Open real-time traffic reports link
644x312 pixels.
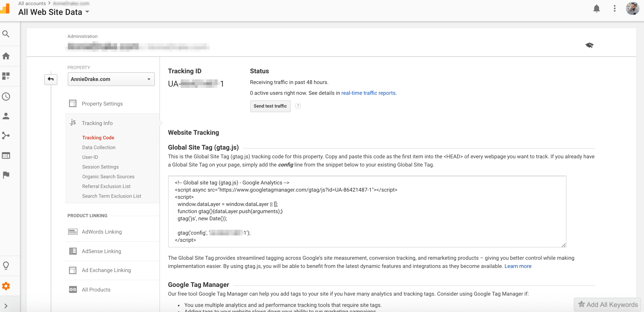point(368,93)
